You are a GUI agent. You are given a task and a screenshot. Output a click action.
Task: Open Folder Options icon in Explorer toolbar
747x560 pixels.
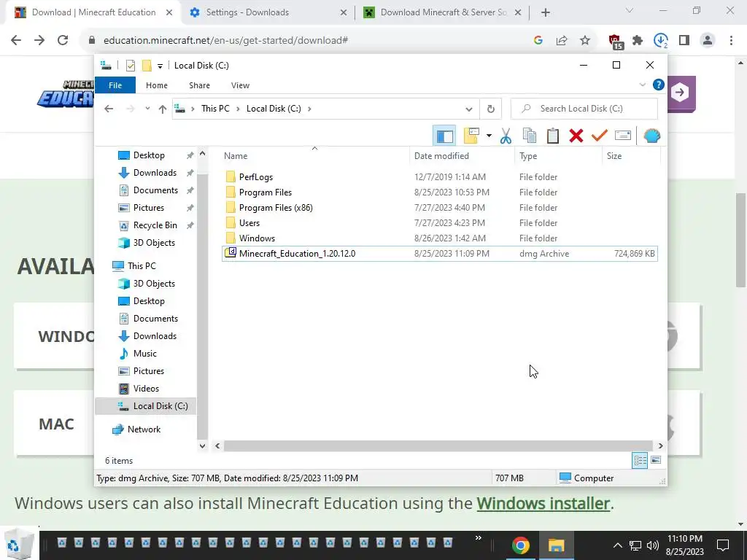[471, 136]
